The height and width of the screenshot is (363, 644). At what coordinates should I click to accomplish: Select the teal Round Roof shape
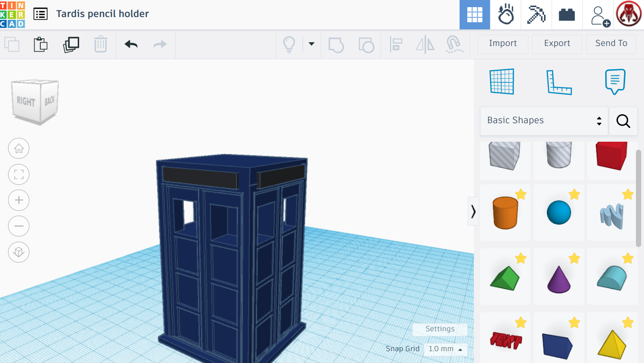612,278
